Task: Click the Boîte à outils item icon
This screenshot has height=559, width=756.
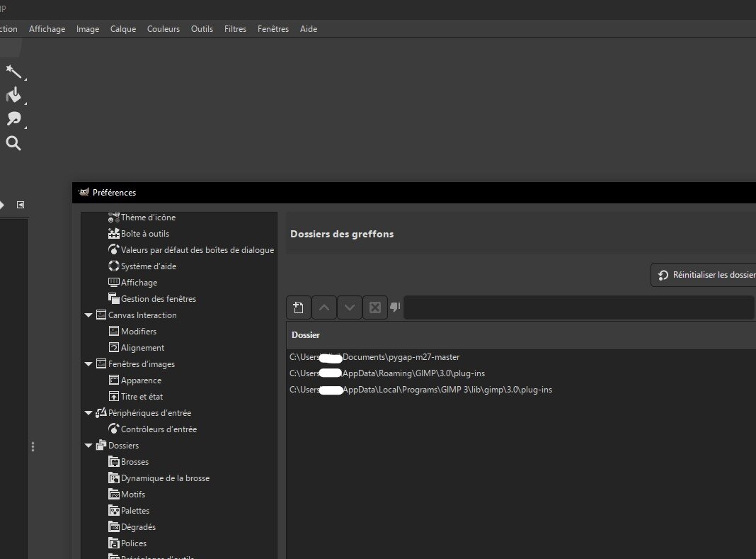Action: point(114,234)
